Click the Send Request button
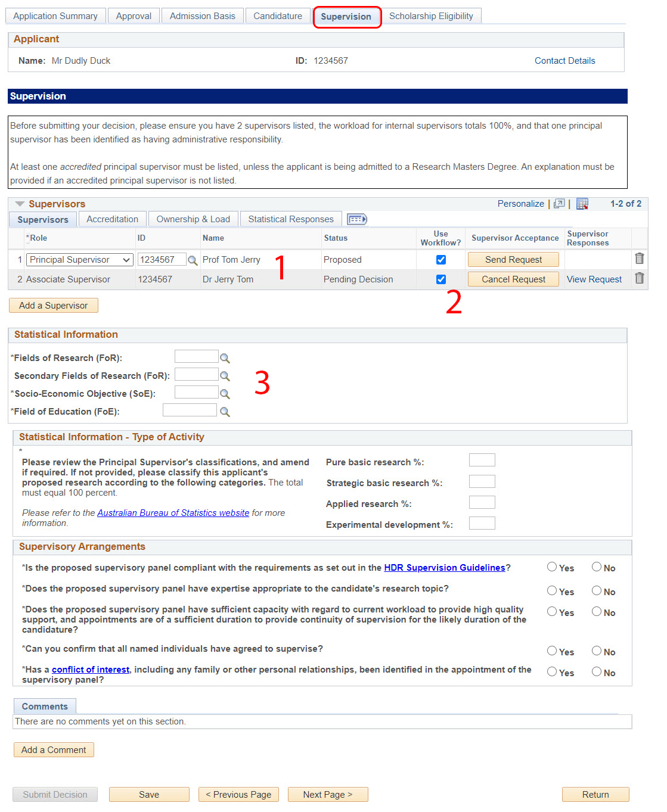 pyautogui.click(x=513, y=260)
